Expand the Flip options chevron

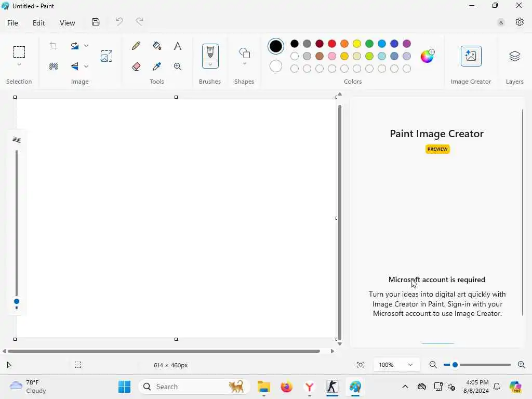(x=86, y=66)
